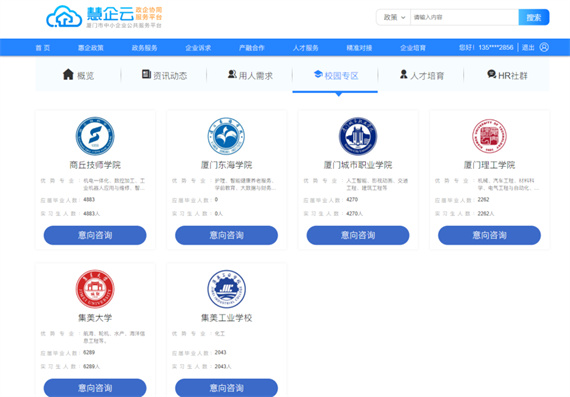The width and height of the screenshot is (570, 397).
Task: Switch to the 概览 tab
Action: [x=78, y=75]
